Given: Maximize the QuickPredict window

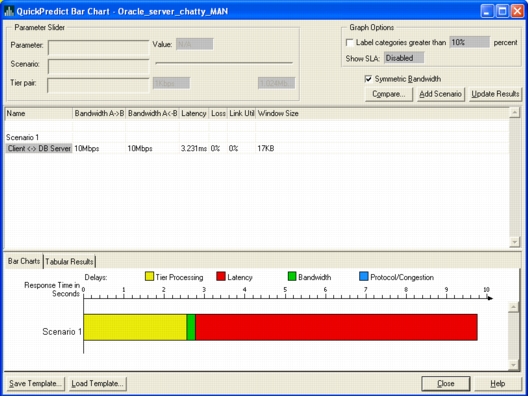Looking at the screenshot, I should point(502,11).
